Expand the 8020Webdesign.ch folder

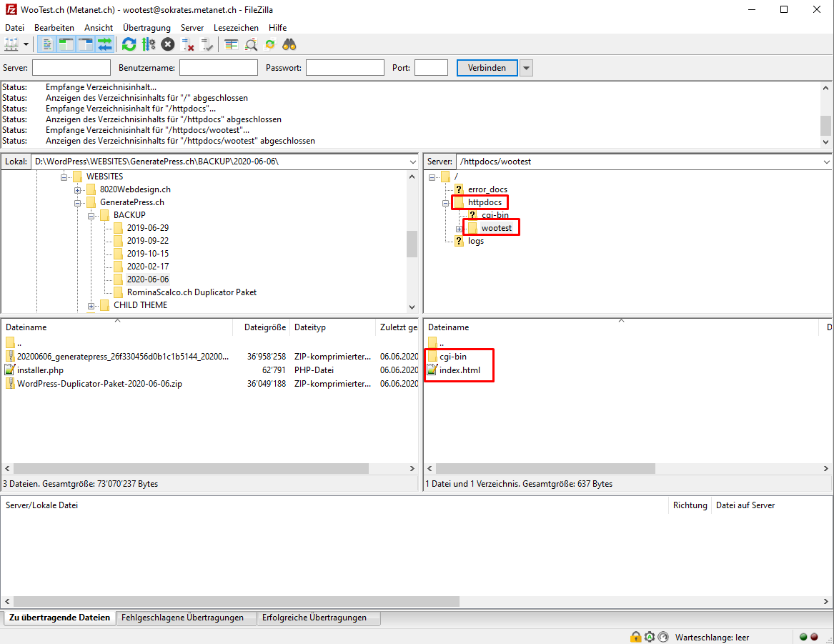78,190
